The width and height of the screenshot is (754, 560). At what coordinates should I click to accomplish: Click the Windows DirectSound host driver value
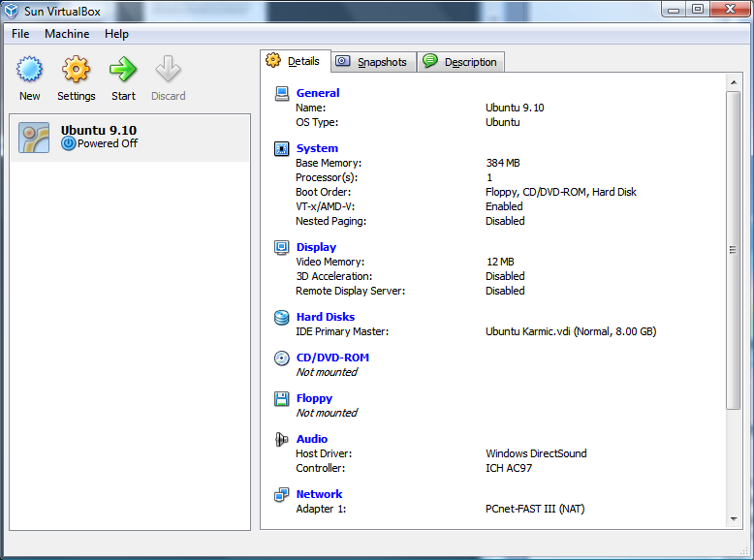pyautogui.click(x=536, y=453)
